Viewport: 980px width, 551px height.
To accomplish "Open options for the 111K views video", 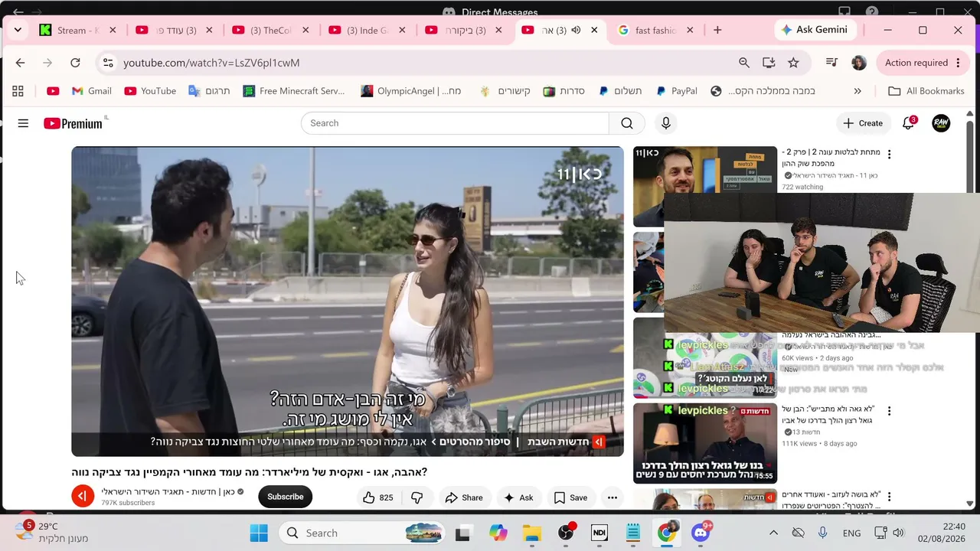I will click(889, 412).
